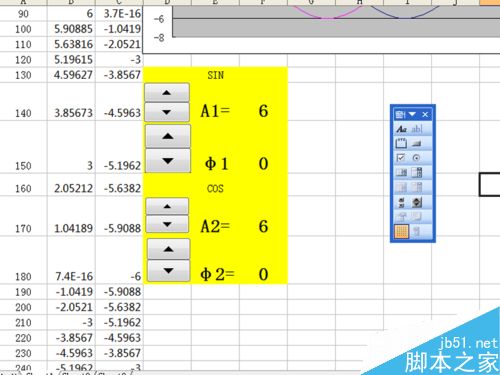Image resolution: width=500 pixels, height=375 pixels.
Task: Select the Scroll Bar control icon
Action: (401, 202)
